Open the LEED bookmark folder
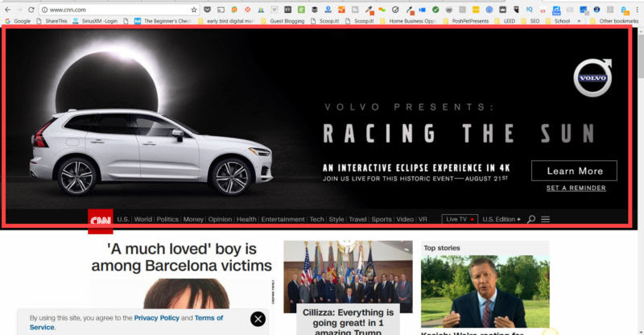The image size is (644, 335). pyautogui.click(x=505, y=21)
